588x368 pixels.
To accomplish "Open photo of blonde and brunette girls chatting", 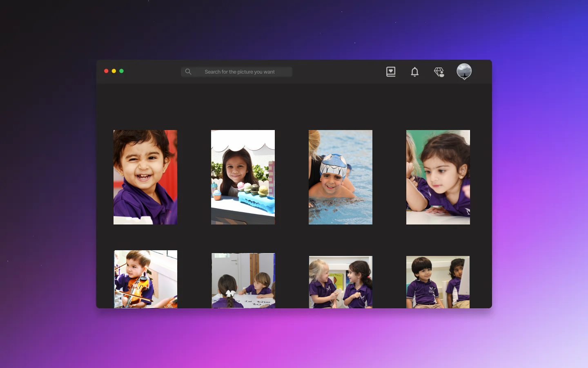I will point(341,282).
